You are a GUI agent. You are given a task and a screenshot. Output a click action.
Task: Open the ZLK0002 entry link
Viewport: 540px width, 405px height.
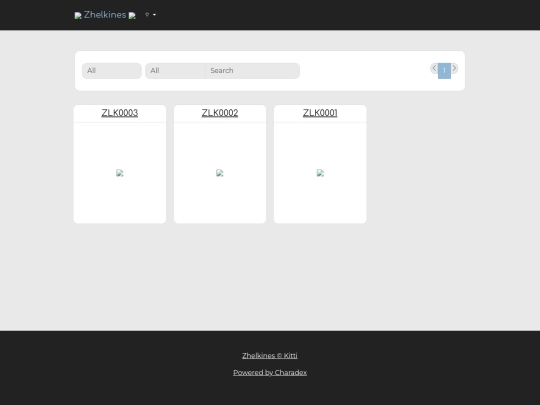click(x=220, y=113)
